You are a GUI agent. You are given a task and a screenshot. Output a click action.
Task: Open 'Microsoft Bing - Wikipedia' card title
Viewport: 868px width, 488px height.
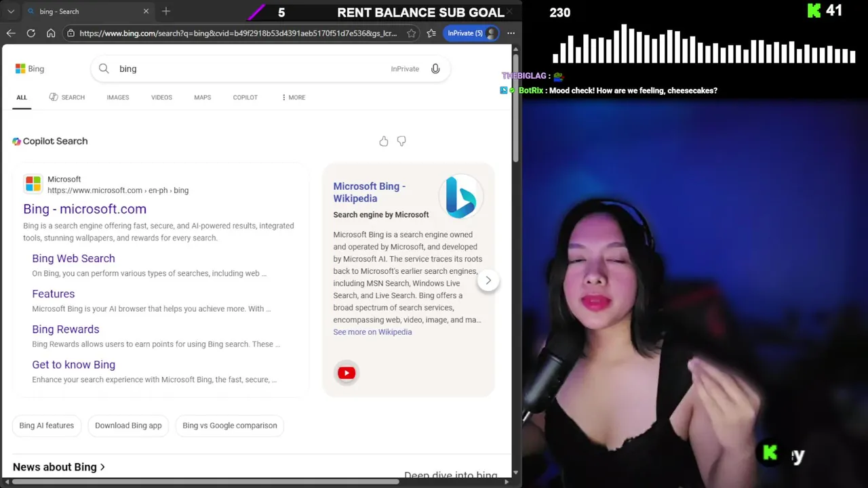(369, 192)
